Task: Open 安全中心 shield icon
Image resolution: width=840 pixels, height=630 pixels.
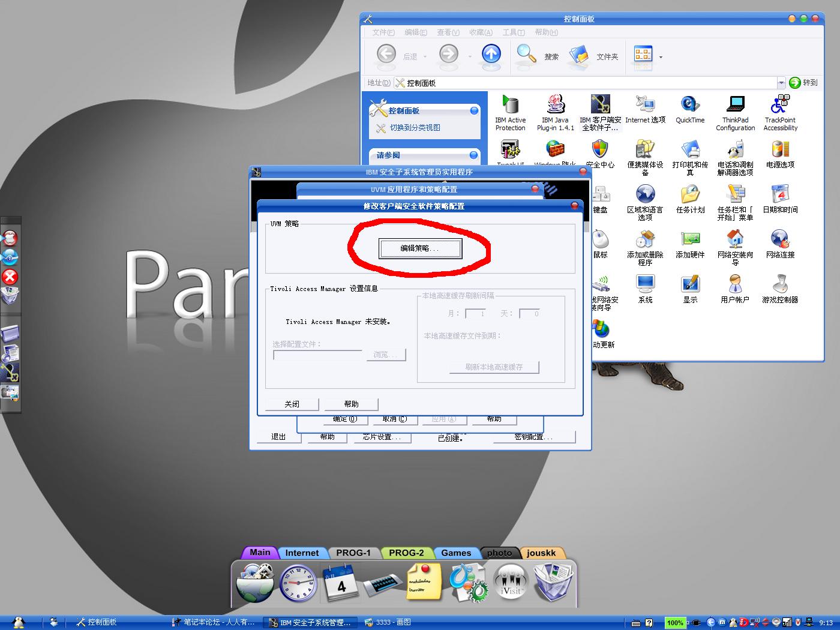Action: coord(600,154)
